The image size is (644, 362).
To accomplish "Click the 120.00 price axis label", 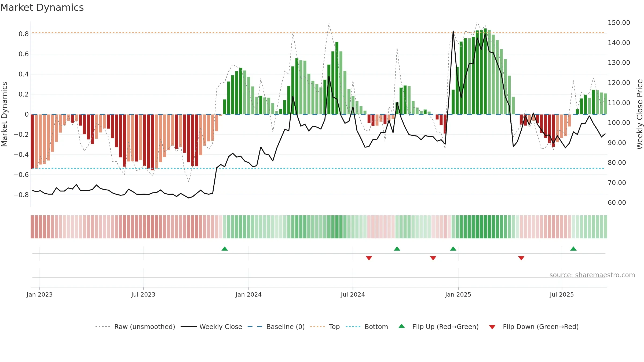I will click(619, 83).
